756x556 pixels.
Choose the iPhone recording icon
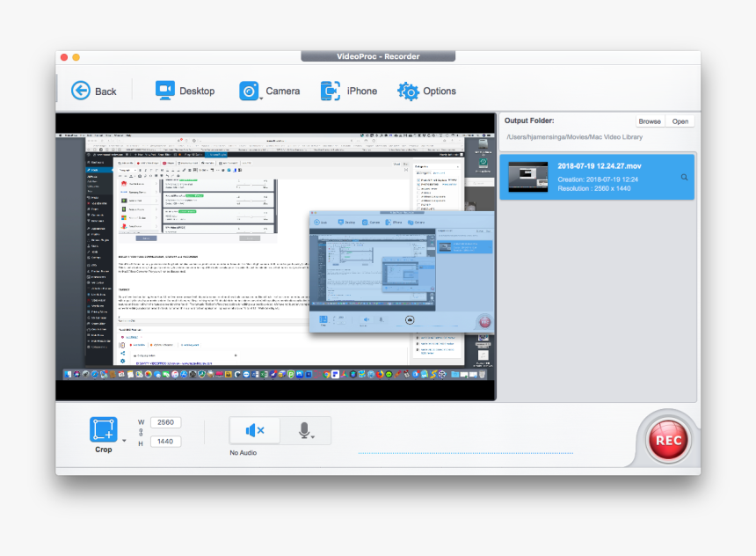[331, 91]
